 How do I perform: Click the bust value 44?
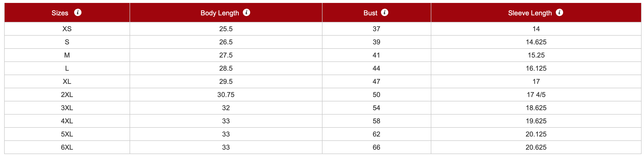coord(376,68)
